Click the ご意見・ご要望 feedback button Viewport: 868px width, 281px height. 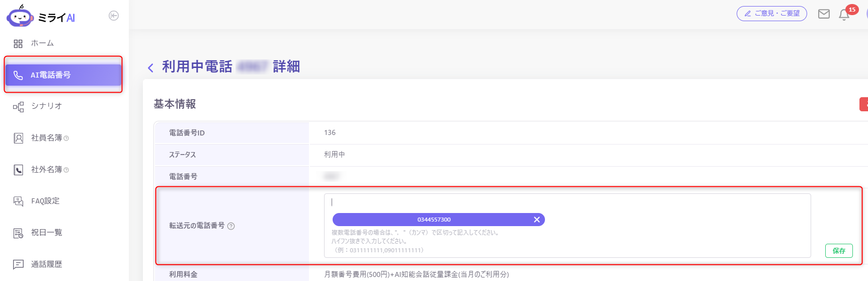click(x=771, y=14)
